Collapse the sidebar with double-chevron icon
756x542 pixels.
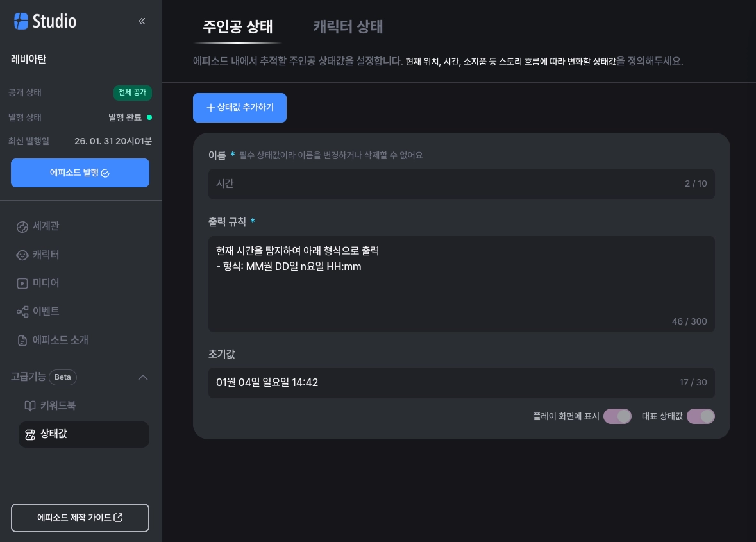pos(142,21)
